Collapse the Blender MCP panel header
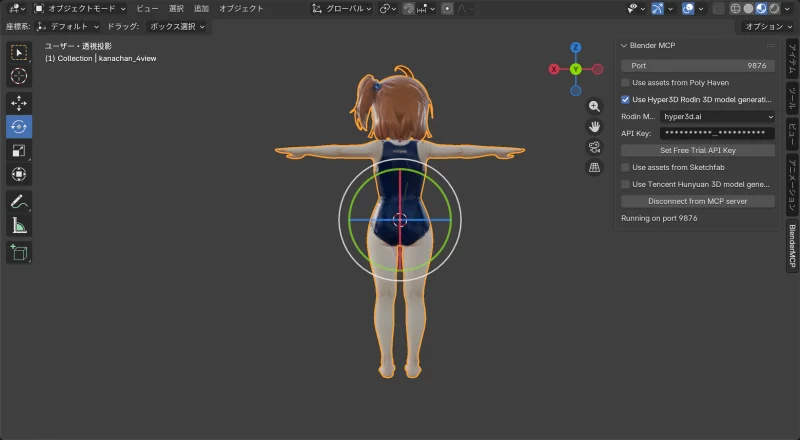The height and width of the screenshot is (440, 800). pyautogui.click(x=624, y=45)
